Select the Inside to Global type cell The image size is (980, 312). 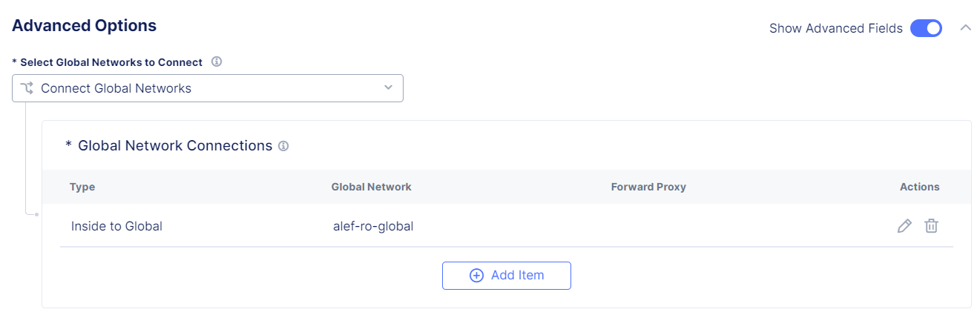[x=116, y=226]
